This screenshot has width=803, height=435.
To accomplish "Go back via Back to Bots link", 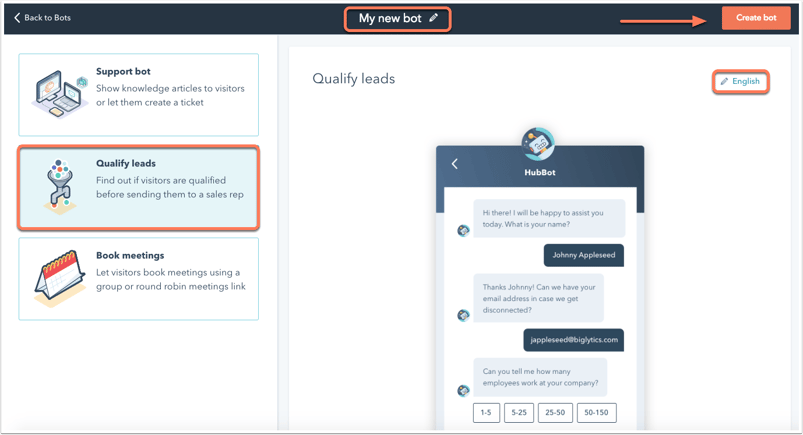I will coord(42,18).
